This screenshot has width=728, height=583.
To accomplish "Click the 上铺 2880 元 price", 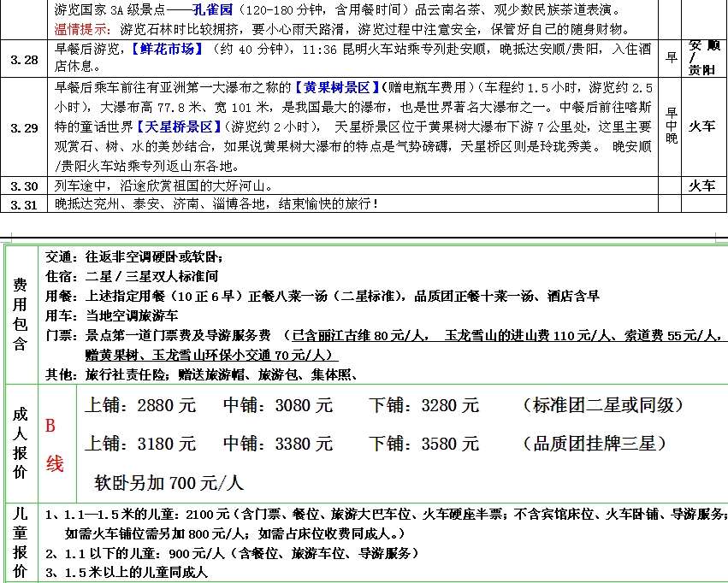I will [140, 405].
